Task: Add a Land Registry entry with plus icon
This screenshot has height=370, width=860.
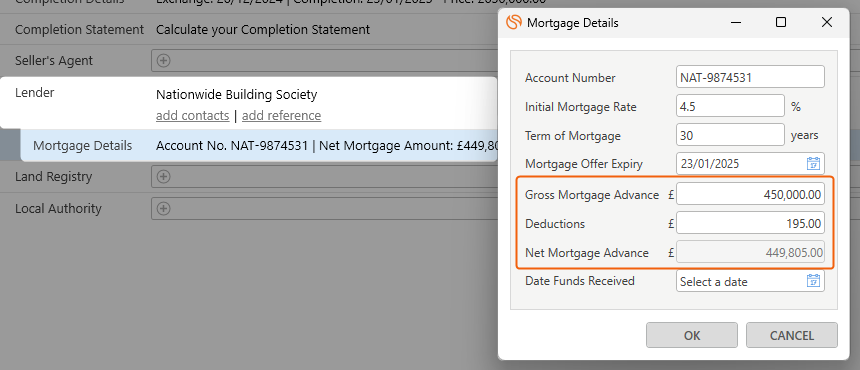Action: tap(163, 177)
